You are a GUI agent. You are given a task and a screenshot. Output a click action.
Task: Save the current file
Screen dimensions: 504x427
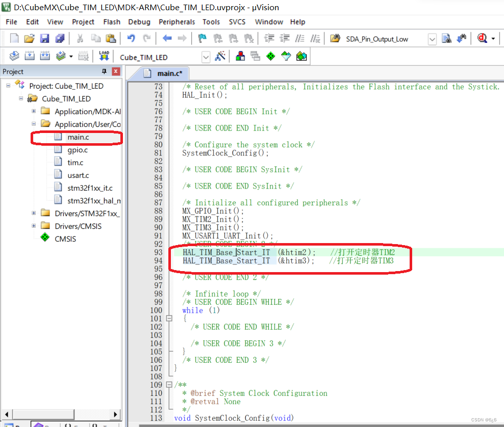tap(45, 39)
